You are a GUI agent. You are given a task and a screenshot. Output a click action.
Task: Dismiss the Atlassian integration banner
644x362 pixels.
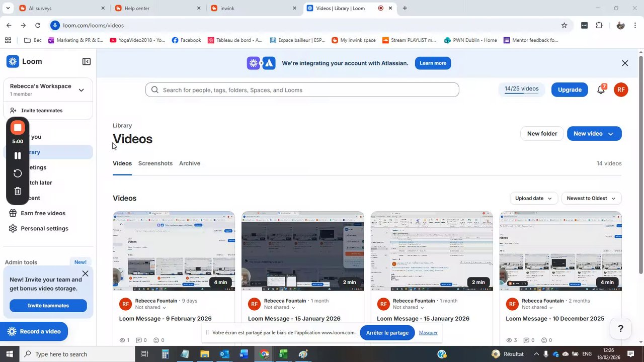[x=625, y=63]
